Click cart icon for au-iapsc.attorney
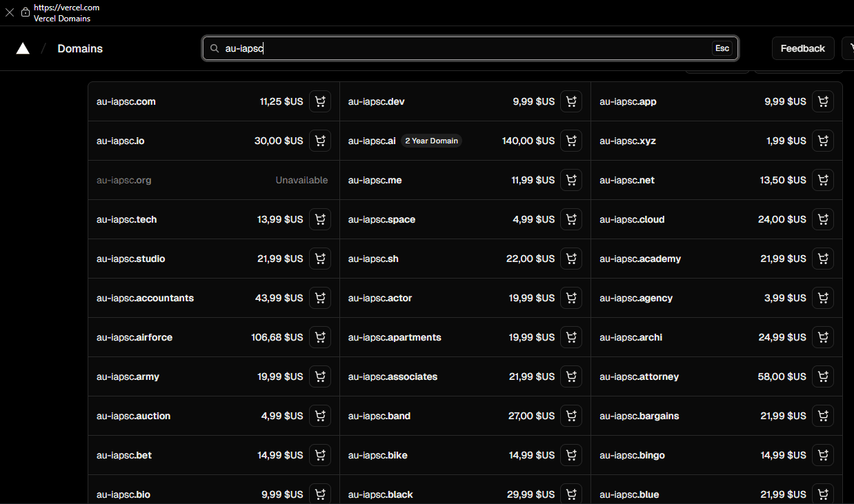The image size is (854, 504). [823, 377]
